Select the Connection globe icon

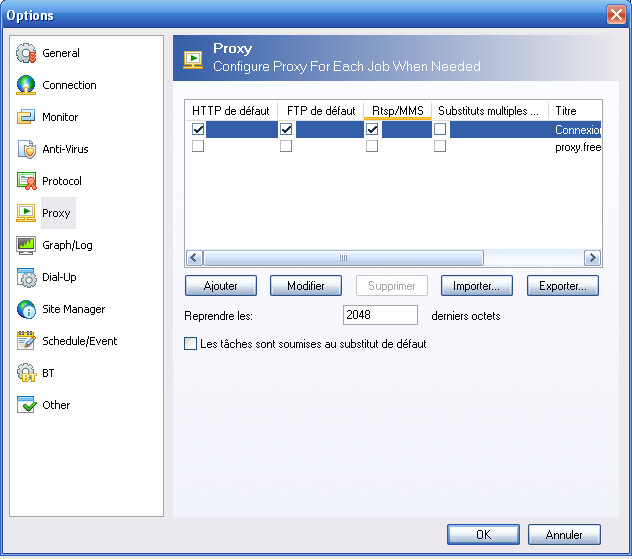pyautogui.click(x=26, y=86)
